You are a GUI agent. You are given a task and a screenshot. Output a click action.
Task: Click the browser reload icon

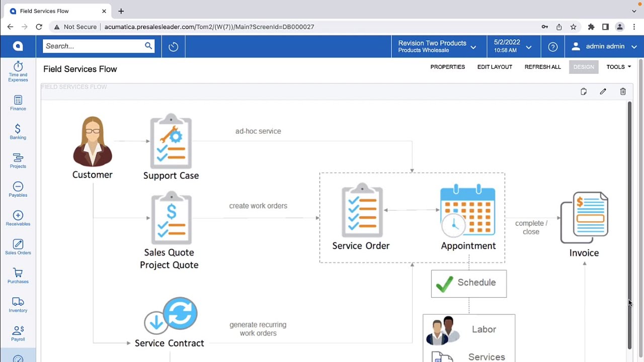pos(39,27)
